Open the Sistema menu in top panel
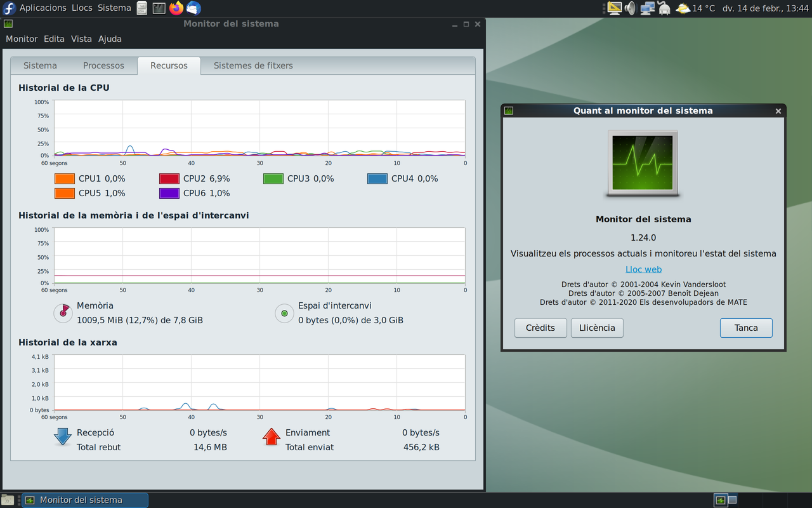The image size is (812, 508). click(x=114, y=8)
